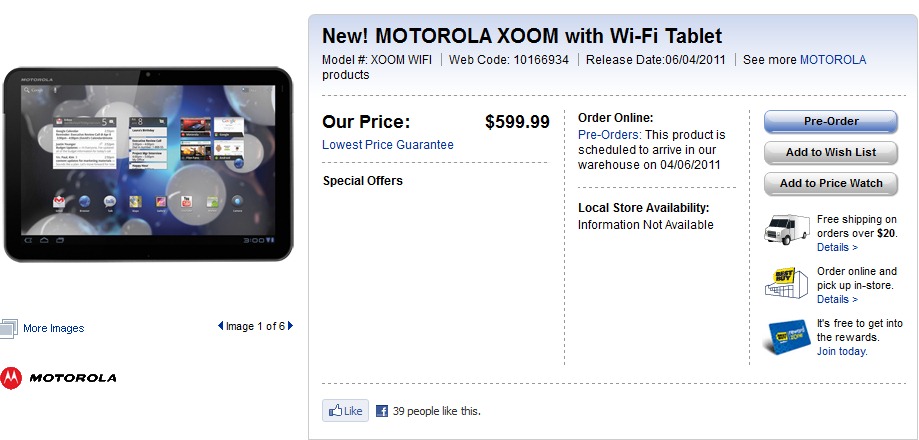Viewport: 919px width, 440px height.
Task: Add the tablet to Wish List
Action: coord(830,153)
